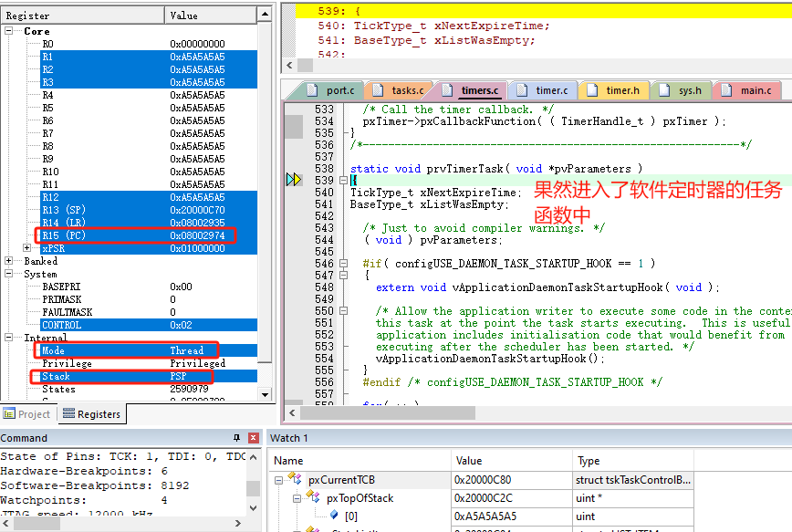Expand the Banked register group

tap(8, 261)
